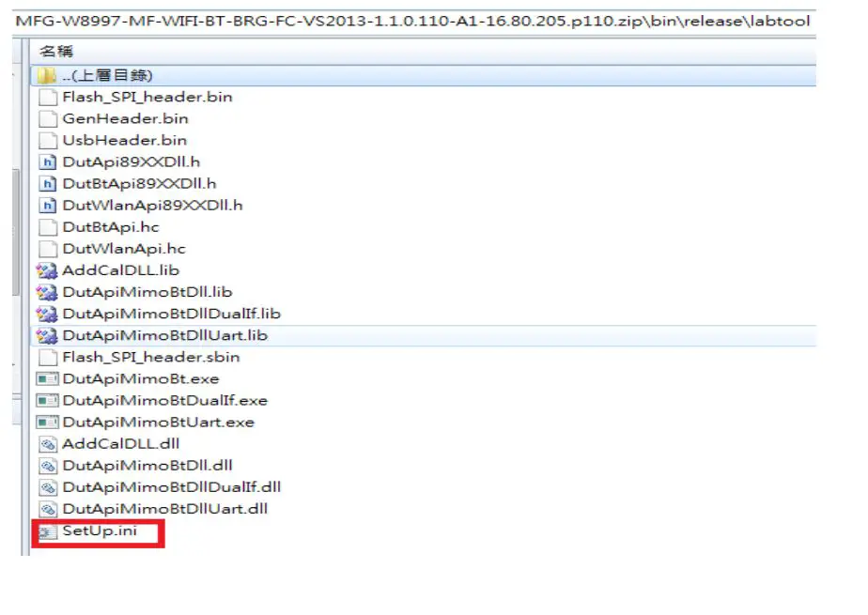Viewport: 868px width, 615px height.
Task: Select the DutApiMimoBtDllDualIf.dll file name
Action: [x=172, y=487]
